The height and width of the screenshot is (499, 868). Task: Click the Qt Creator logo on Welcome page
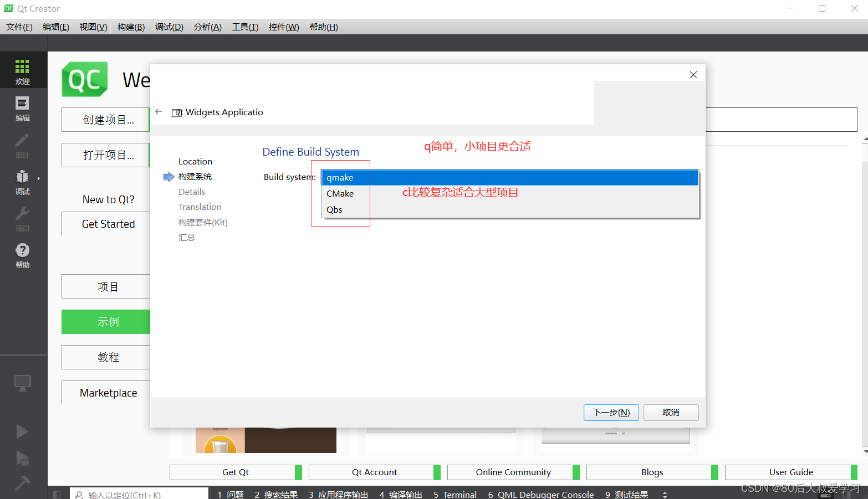(x=85, y=79)
